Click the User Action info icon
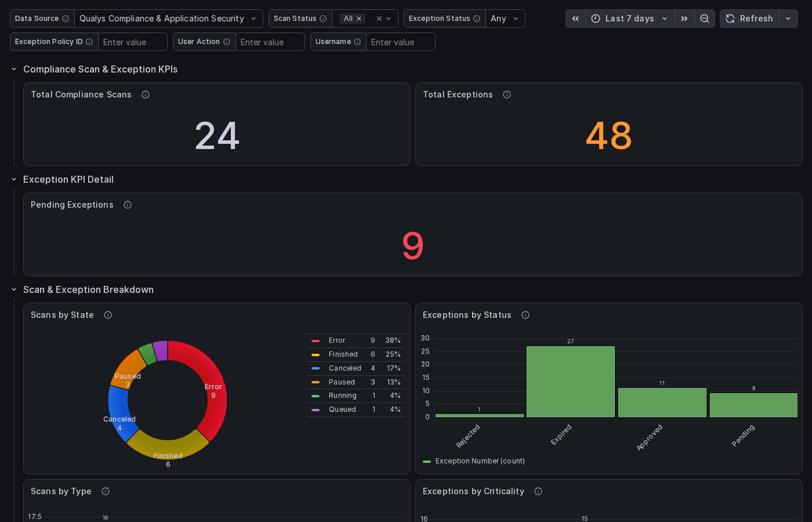This screenshot has height=522, width=812. coord(227,42)
